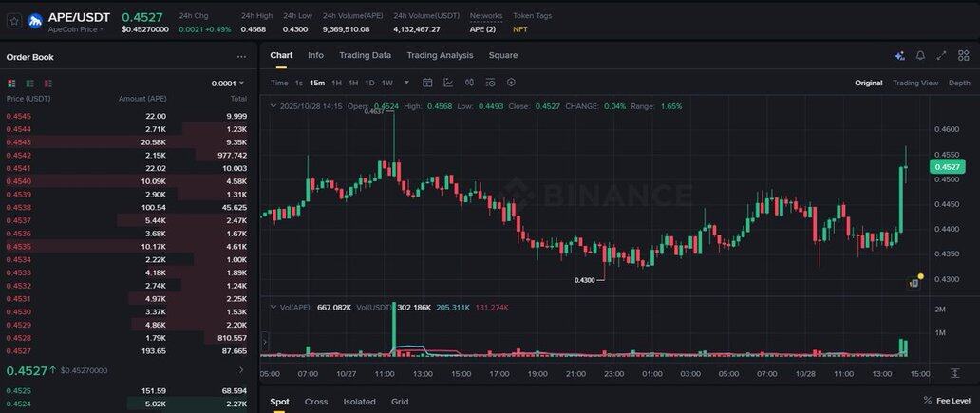The image size is (980, 413).
Task: Expand chart to fullscreen mode
Action: click(942, 55)
